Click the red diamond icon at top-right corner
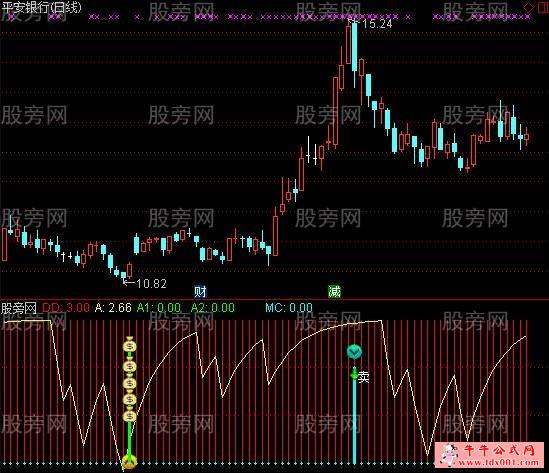The width and height of the screenshot is (549, 473). (528, 7)
